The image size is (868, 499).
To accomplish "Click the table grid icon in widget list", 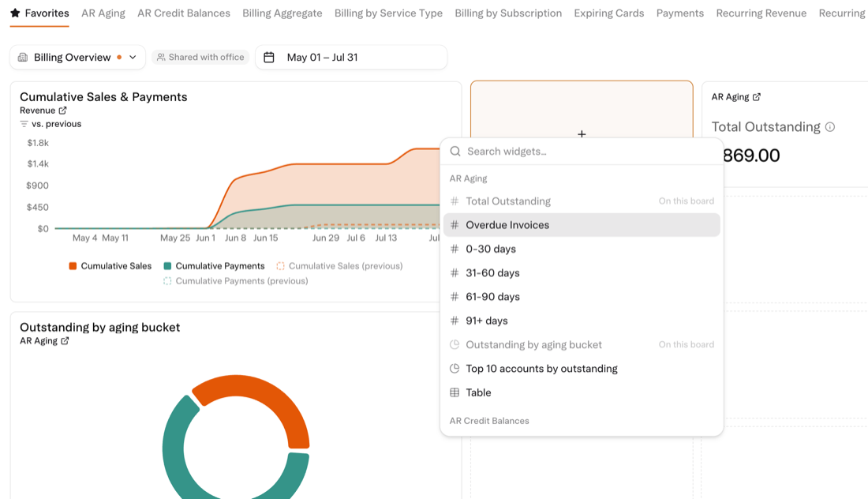I will [455, 392].
